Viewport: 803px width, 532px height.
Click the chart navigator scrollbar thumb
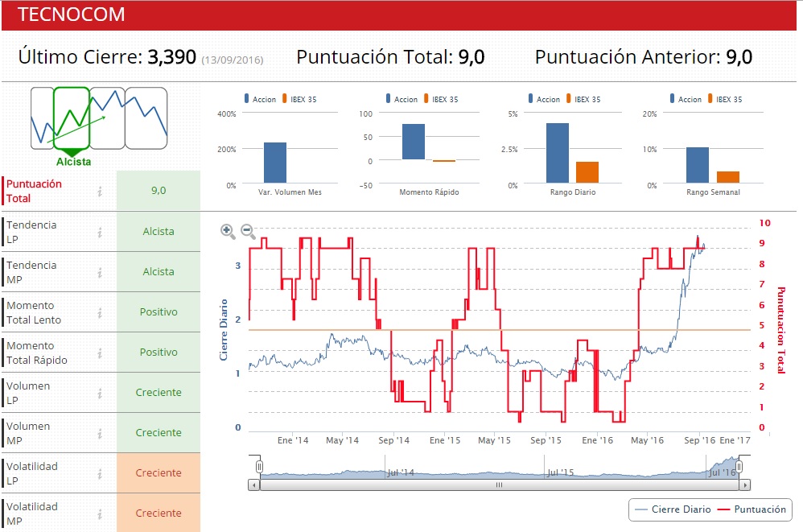point(500,485)
